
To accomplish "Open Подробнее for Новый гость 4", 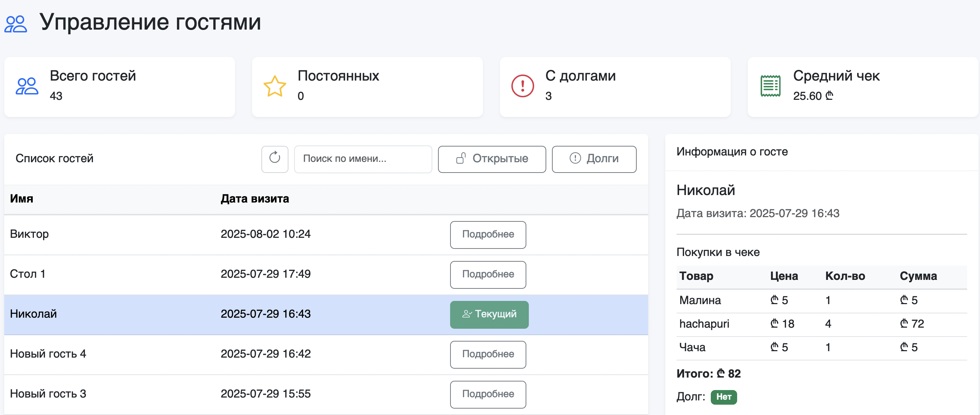I will coord(488,354).
